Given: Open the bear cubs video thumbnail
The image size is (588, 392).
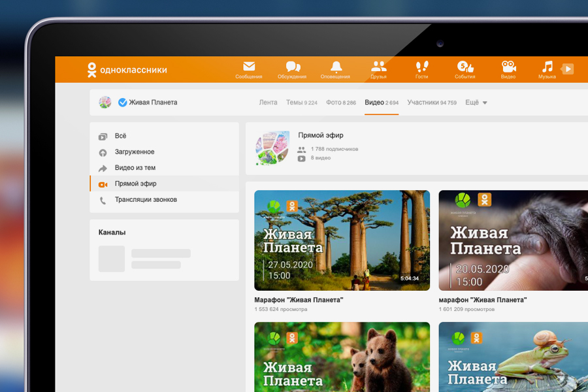Looking at the screenshot, I should (x=342, y=357).
